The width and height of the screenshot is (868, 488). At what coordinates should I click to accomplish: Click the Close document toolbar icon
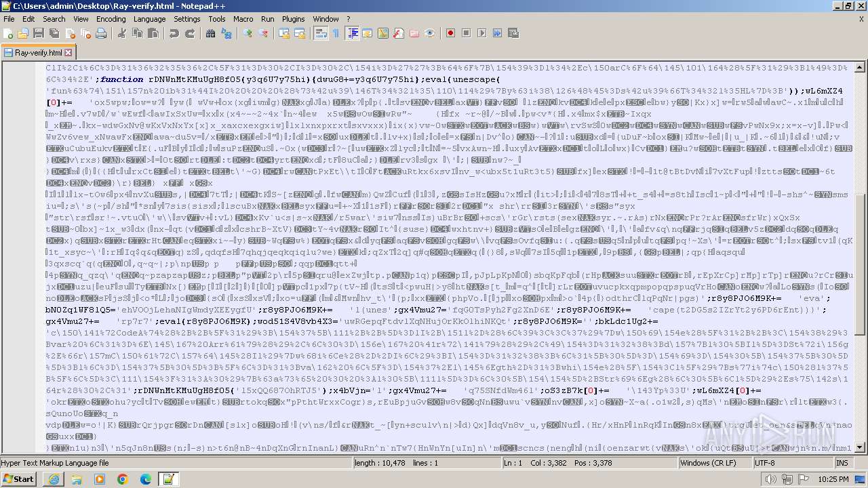click(71, 33)
